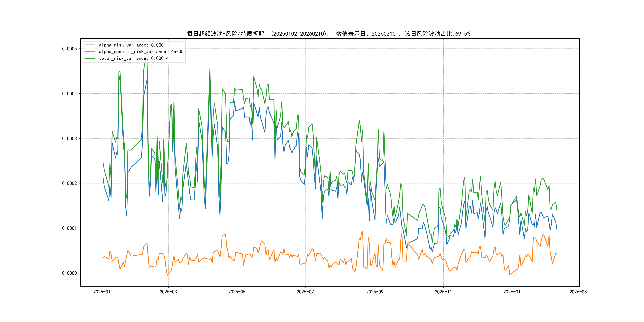This screenshot has width=644, height=322.
Task: Click the 2025-03 x-axis tick label
Action: 168,292
